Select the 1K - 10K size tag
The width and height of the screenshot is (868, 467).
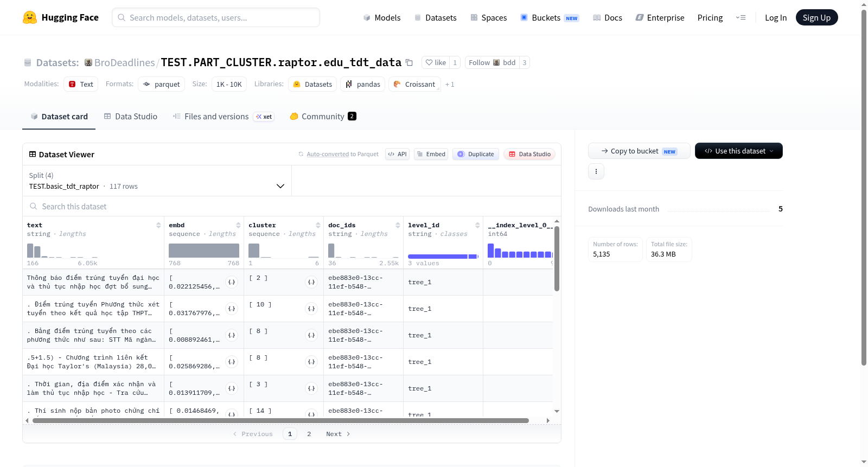229,84
